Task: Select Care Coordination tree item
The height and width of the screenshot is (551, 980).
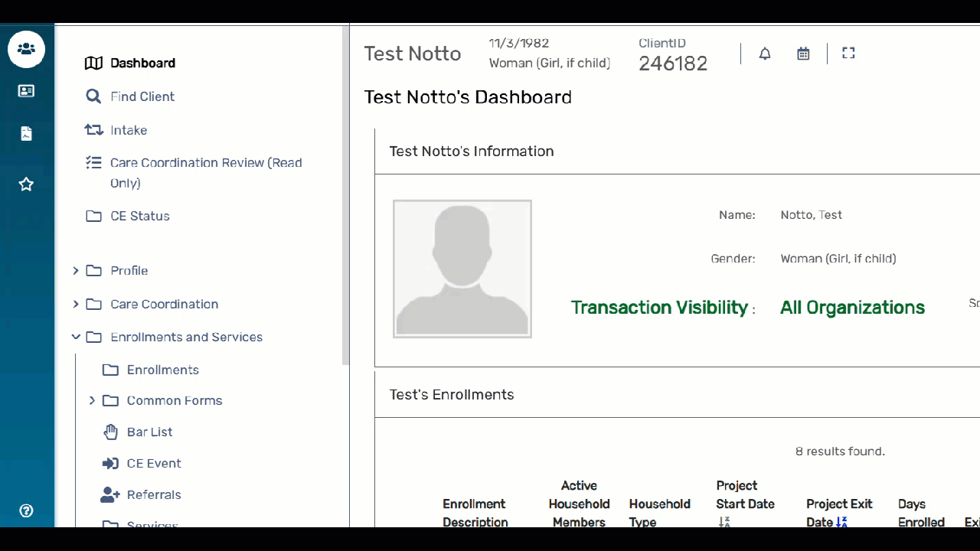Action: (x=165, y=304)
